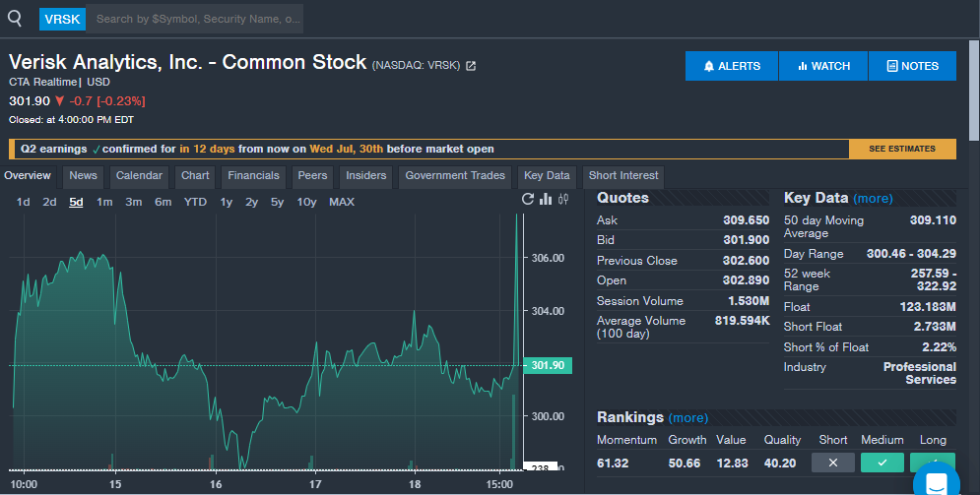Click the 301.90 price marker on chart axis
980x495 pixels.
(x=548, y=365)
